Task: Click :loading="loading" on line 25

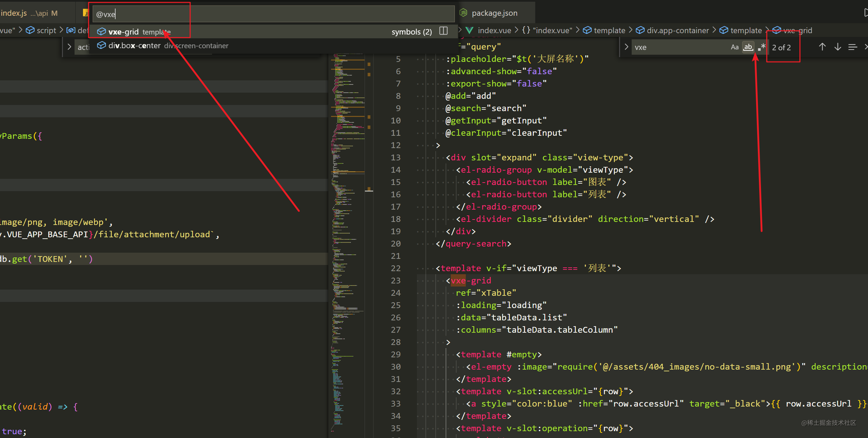Action: (x=501, y=305)
